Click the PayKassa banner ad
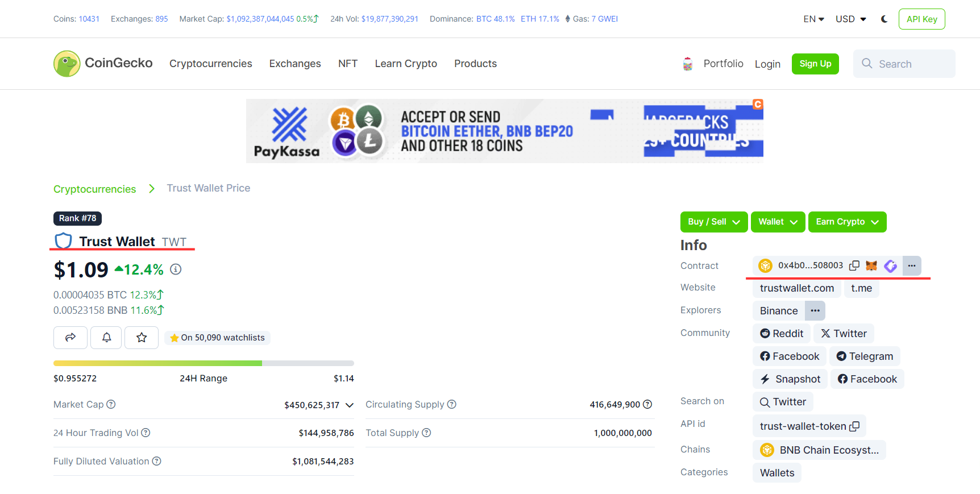The width and height of the screenshot is (980, 494). point(505,131)
